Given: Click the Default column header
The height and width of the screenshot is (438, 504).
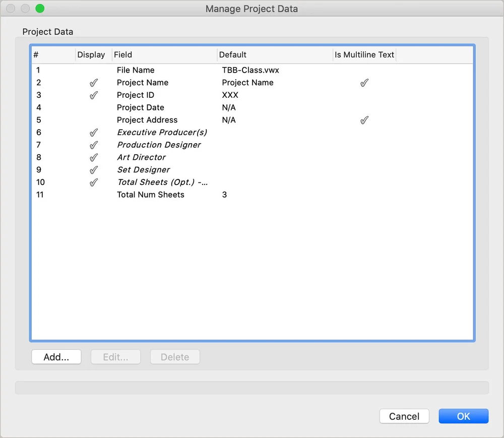Looking at the screenshot, I should [233, 54].
